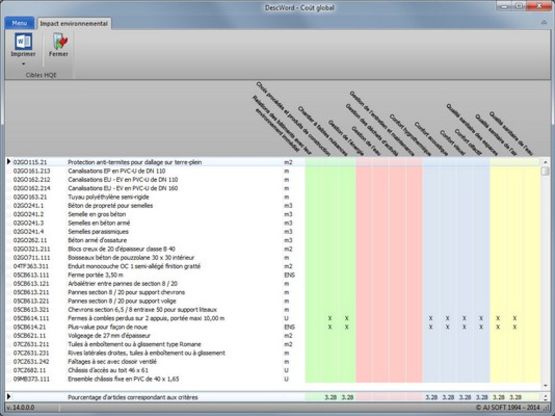Toggle first green X mark on 05CB614.111 row
Screen dimensions: 555x416
(x=330, y=318)
